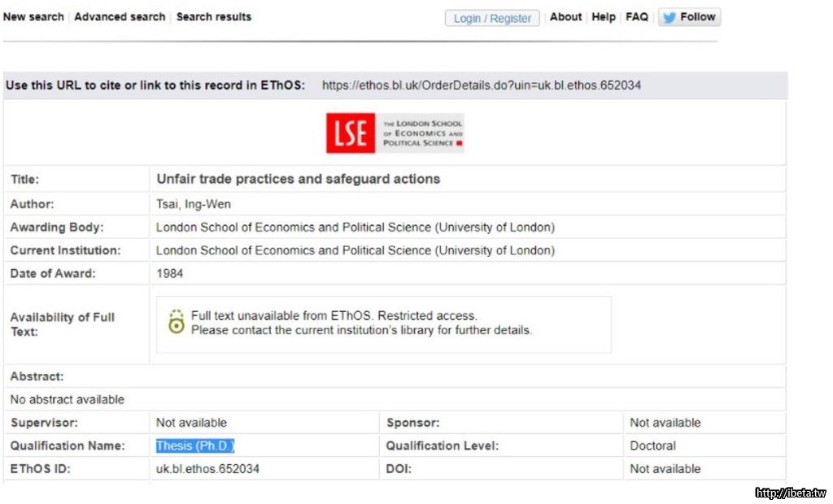Click the Qualification Level value Doctoral

[652, 445]
